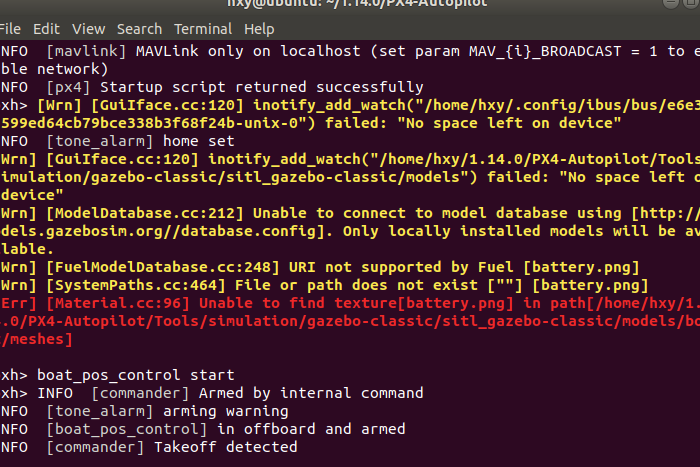Click the "boat_pos_control start" command line
Image resolution: width=700 pixels, height=467 pixels.
coord(135,374)
